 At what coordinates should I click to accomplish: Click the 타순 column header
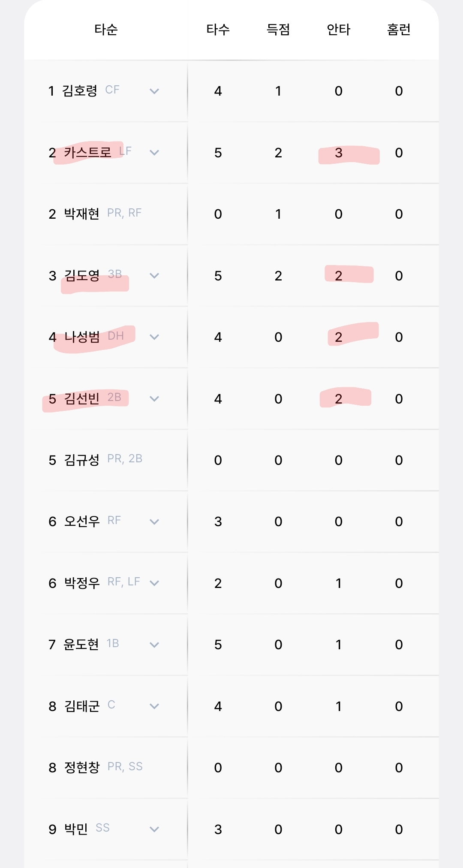coord(106,30)
